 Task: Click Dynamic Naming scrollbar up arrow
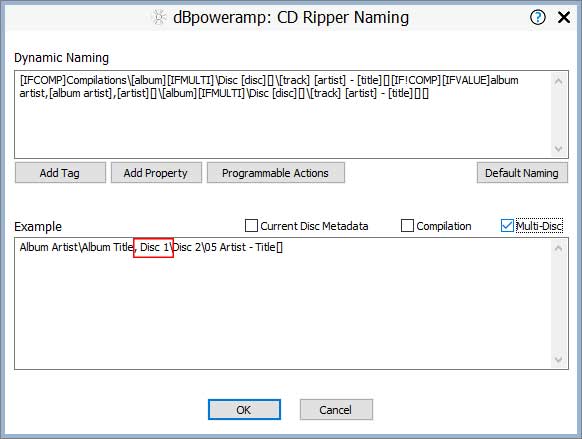(558, 81)
